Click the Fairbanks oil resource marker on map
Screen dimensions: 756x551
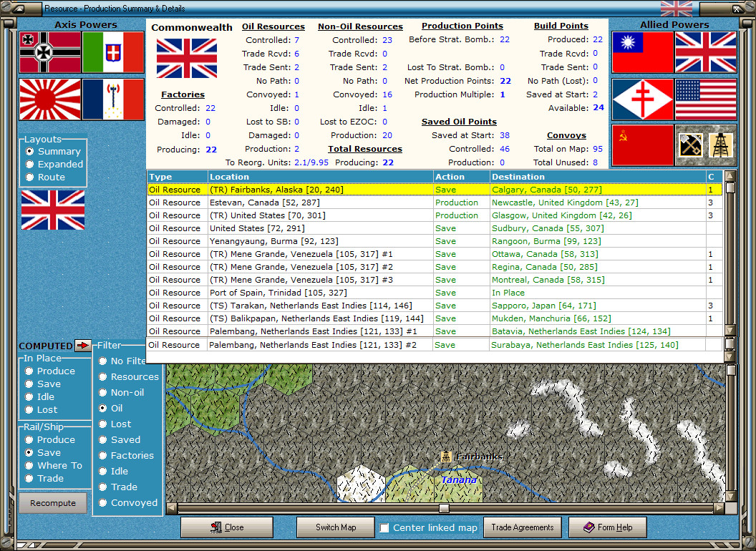[x=447, y=456]
